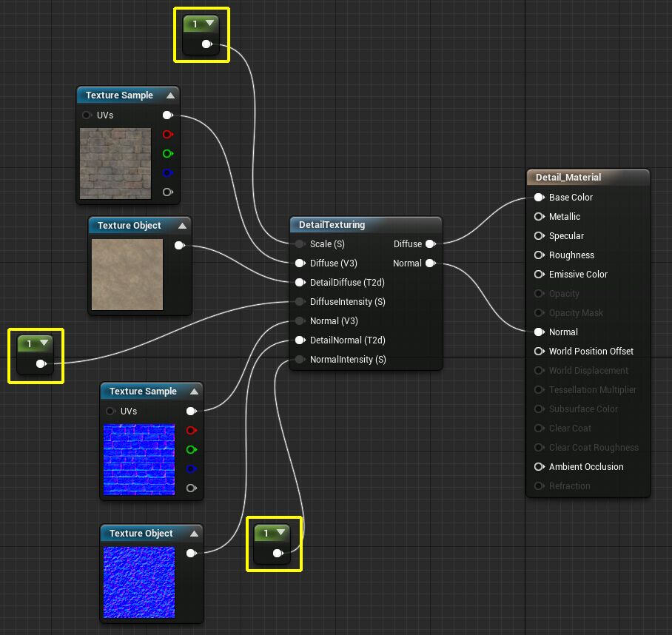Screen dimensions: 672x635
Task: Click output pin of the sand-colored Texture Object
Action: tap(179, 246)
